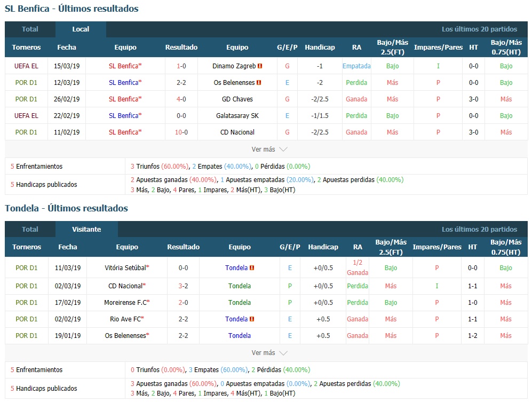This screenshot has width=532, height=402.
Task: Click Tondela - Últimos resultados heading
Action: 67,208
